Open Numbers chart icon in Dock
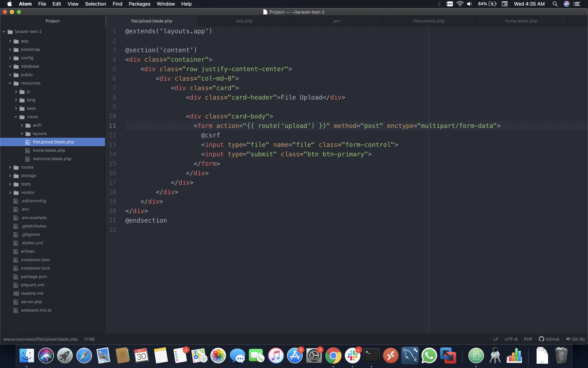This screenshot has width=588, height=368. (514, 356)
